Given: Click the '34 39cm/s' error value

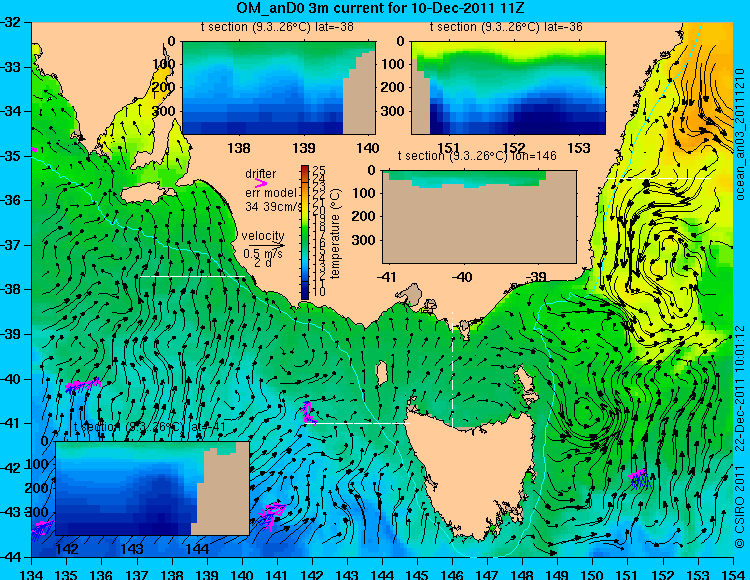Looking at the screenshot, I should [274, 207].
